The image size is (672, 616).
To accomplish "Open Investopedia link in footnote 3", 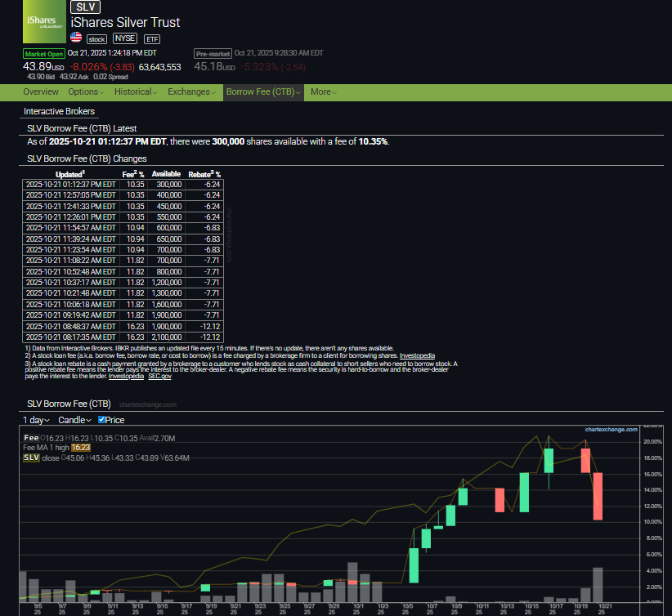I will point(126,376).
